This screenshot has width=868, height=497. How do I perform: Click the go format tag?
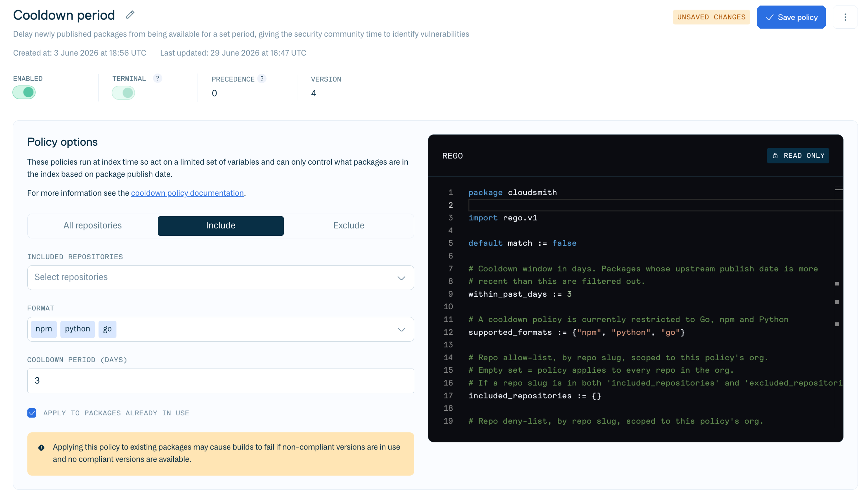tap(107, 329)
